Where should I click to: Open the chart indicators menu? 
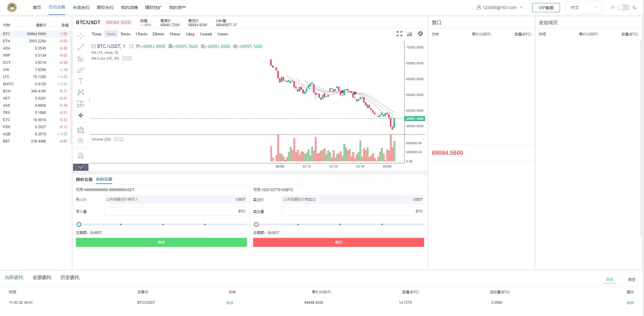(x=410, y=34)
